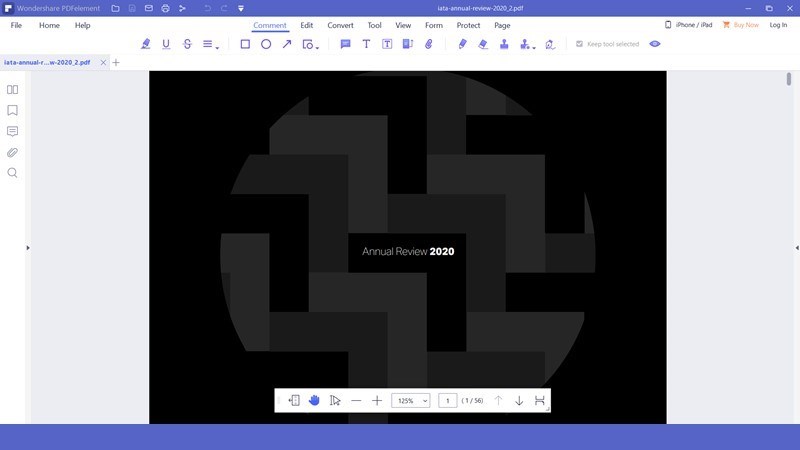Switch to the Convert tab
This screenshot has width=800, height=450.
click(340, 25)
